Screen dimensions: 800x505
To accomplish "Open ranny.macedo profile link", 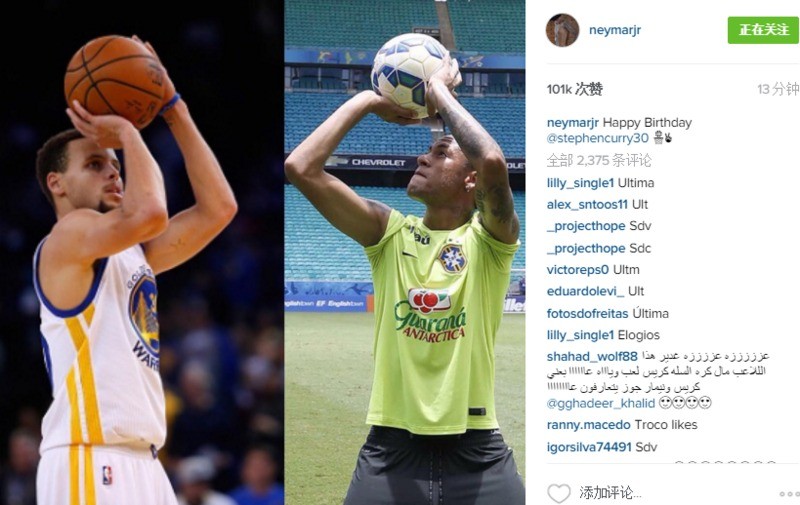I will pos(588,425).
